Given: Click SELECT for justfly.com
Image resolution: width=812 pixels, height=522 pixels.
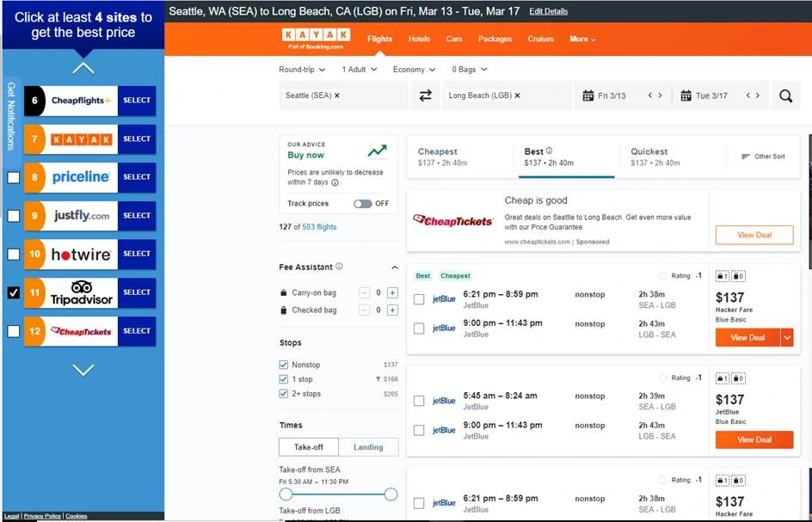Looking at the screenshot, I should [x=137, y=216].
